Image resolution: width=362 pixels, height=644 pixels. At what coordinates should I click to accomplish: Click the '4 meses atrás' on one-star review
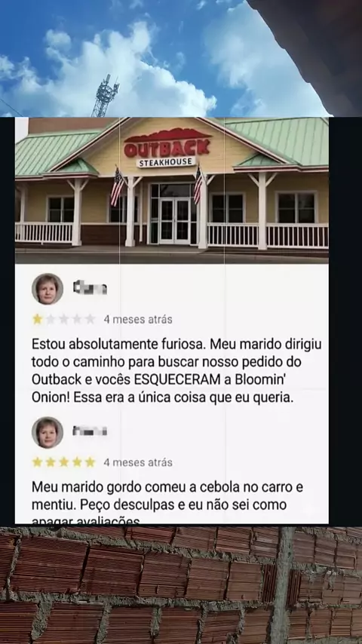[x=138, y=320]
